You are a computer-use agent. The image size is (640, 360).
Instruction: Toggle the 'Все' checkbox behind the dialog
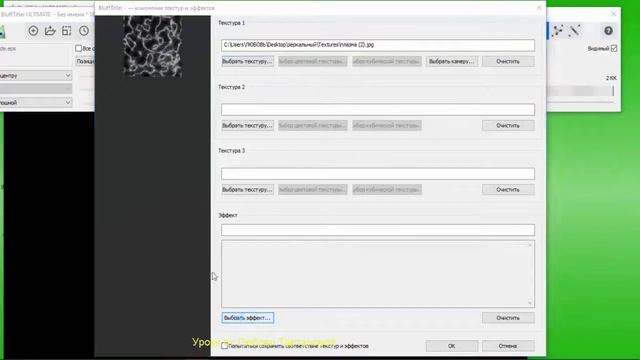click(x=78, y=49)
